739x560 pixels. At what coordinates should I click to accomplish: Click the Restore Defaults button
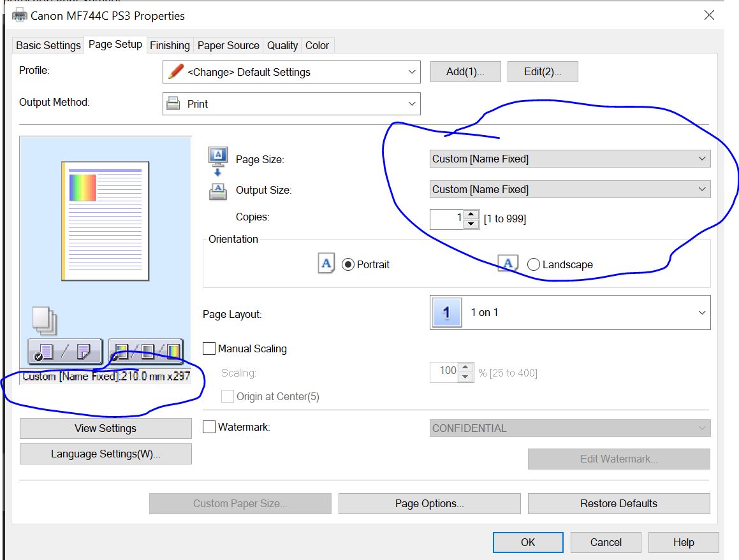[x=618, y=503]
